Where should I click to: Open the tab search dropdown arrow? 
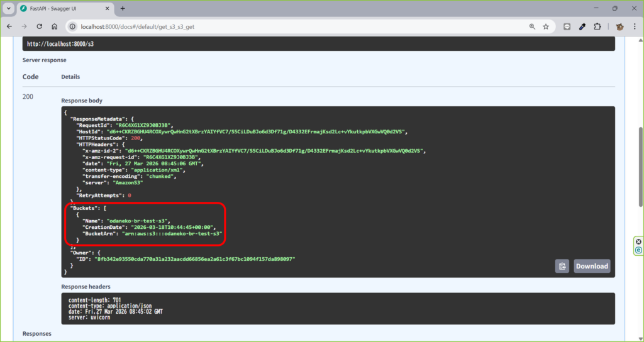(9, 9)
